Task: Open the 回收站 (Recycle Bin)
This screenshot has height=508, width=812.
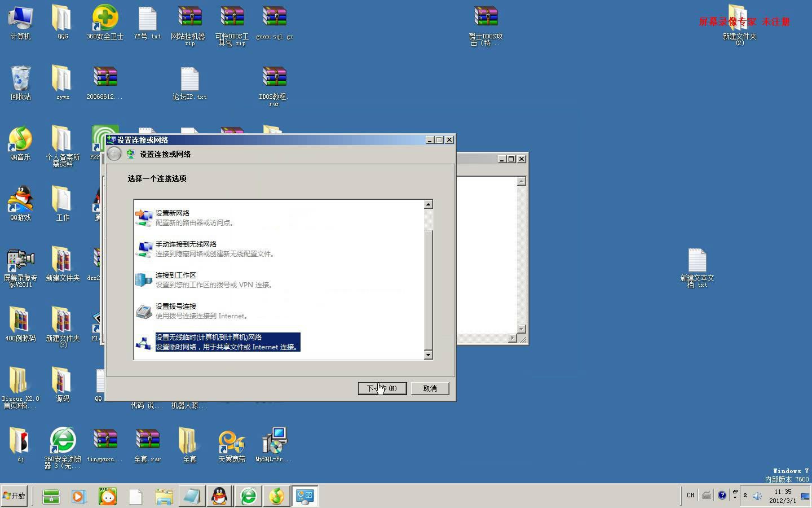Action: [20, 79]
